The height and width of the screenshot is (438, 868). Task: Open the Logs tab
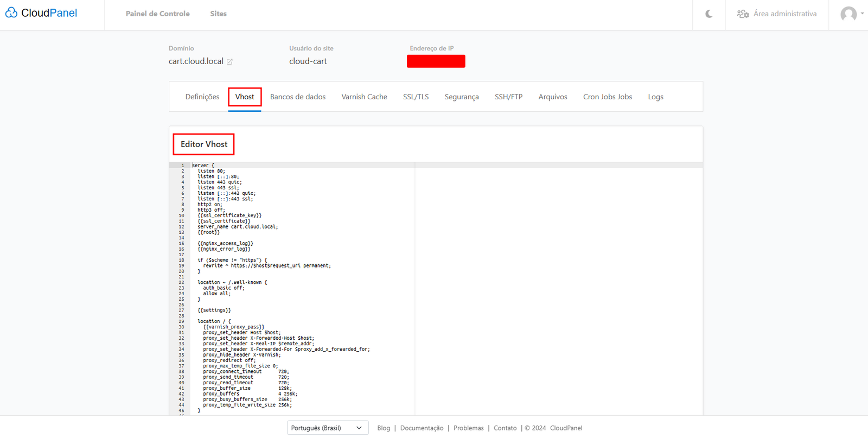click(655, 97)
